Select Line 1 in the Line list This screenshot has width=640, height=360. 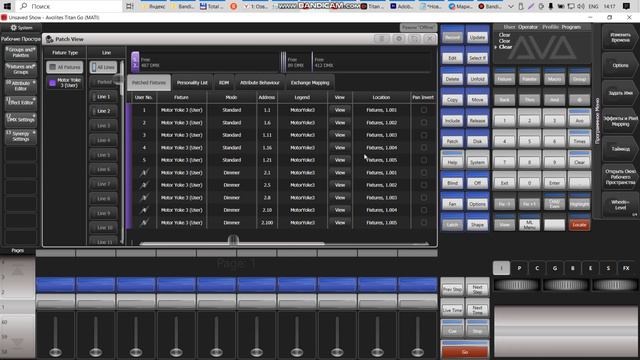pos(103,97)
